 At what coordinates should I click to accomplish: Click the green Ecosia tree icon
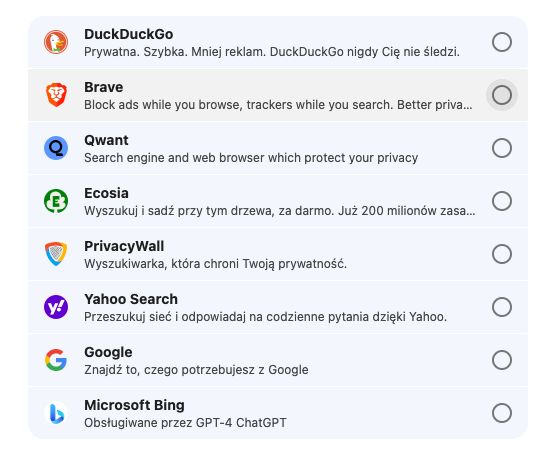coord(56,201)
